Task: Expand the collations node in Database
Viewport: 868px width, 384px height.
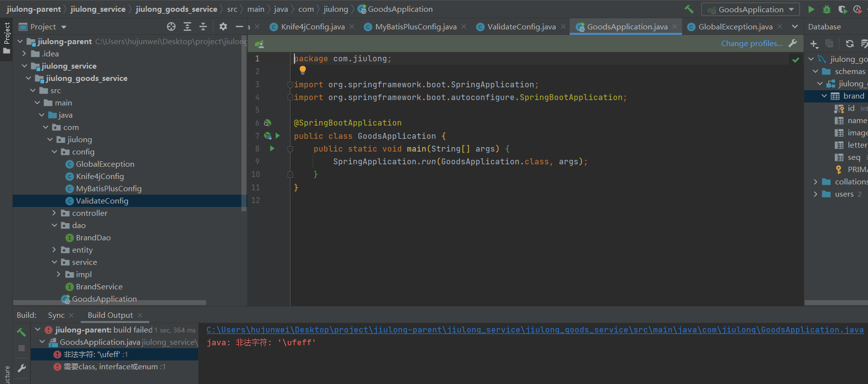Action: (815, 181)
